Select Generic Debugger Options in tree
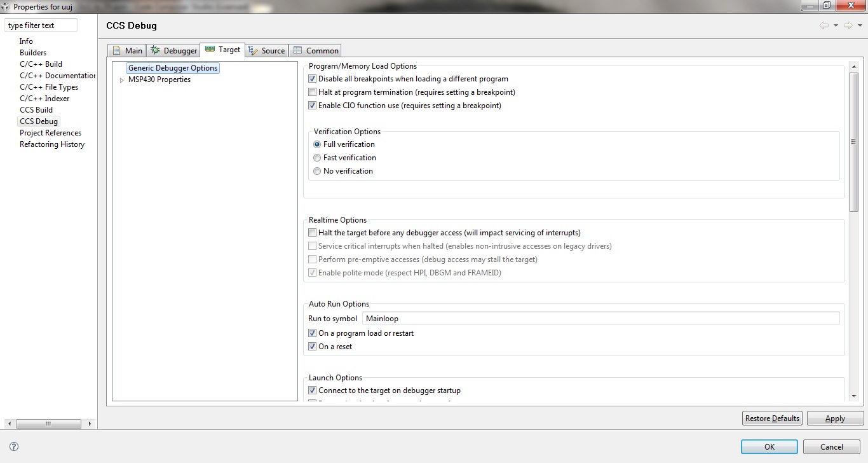The height and width of the screenshot is (463, 868). tap(173, 68)
